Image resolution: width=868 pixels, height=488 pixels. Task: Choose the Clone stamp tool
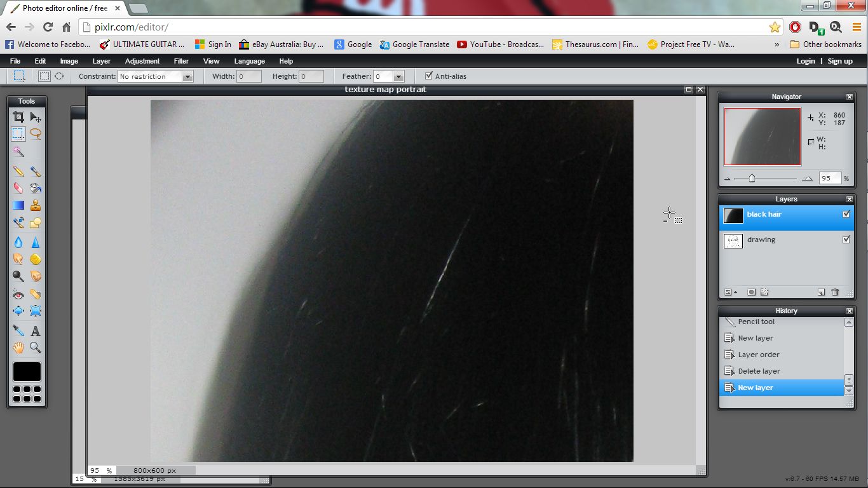36,205
